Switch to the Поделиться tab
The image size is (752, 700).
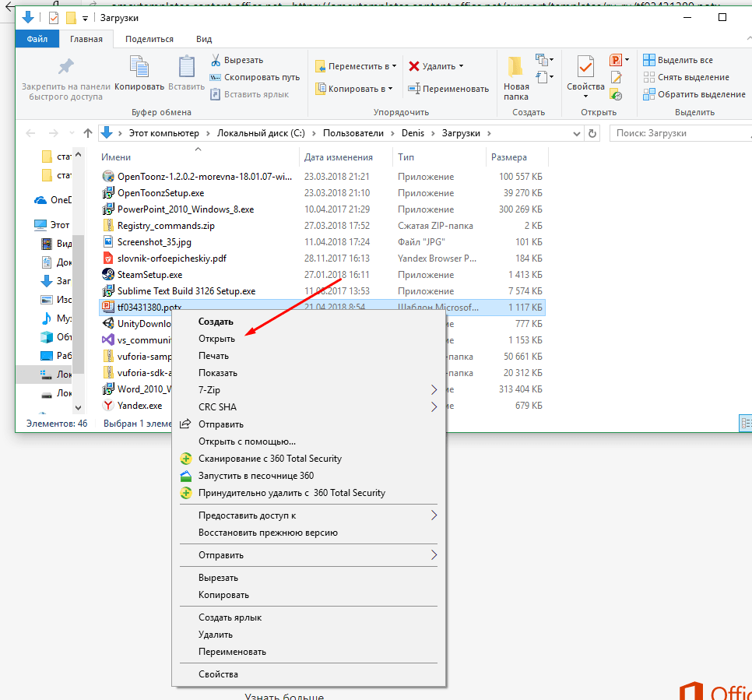(x=149, y=39)
